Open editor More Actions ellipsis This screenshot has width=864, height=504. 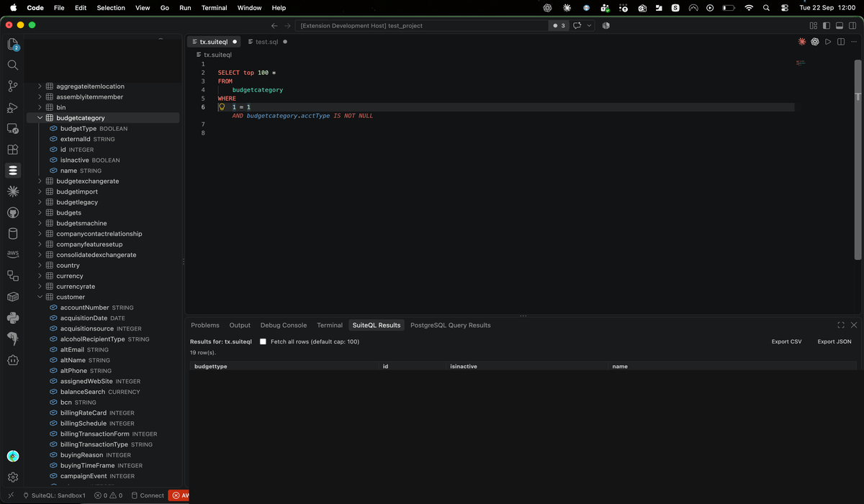click(854, 42)
